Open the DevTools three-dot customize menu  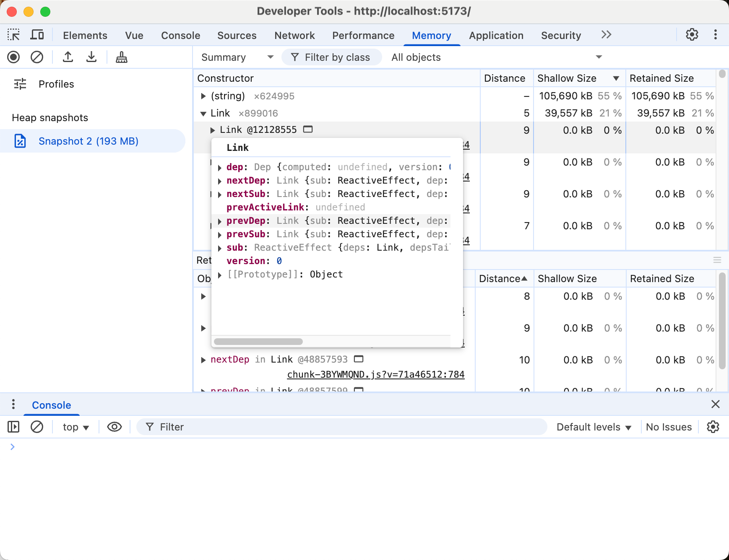(716, 34)
